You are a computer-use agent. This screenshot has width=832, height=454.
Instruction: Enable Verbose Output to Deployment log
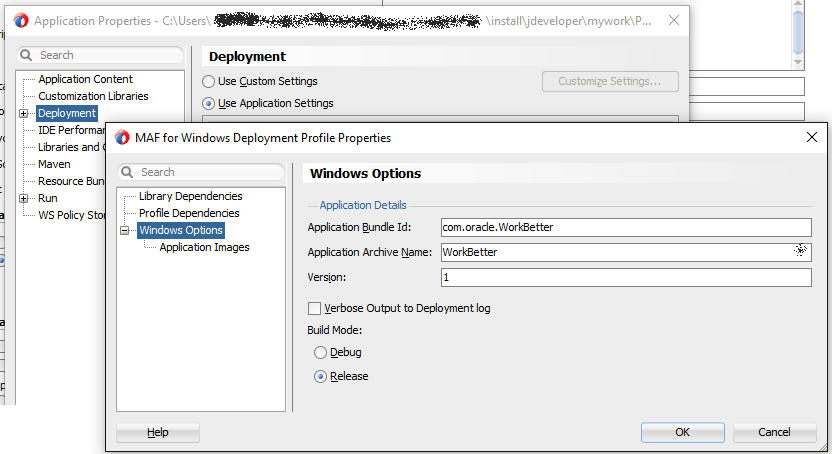315,309
